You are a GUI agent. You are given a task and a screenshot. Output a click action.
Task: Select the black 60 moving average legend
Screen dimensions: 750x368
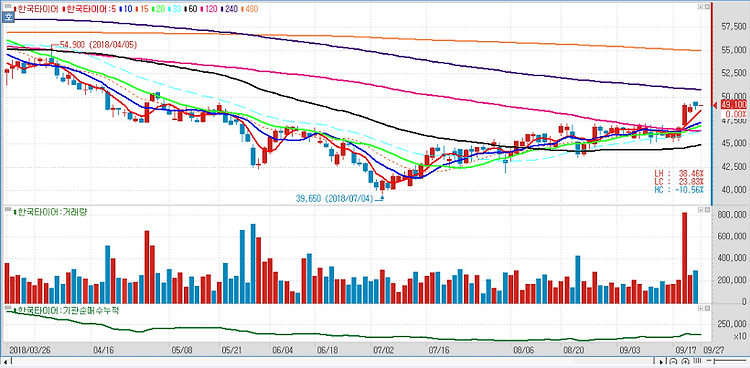(x=191, y=9)
